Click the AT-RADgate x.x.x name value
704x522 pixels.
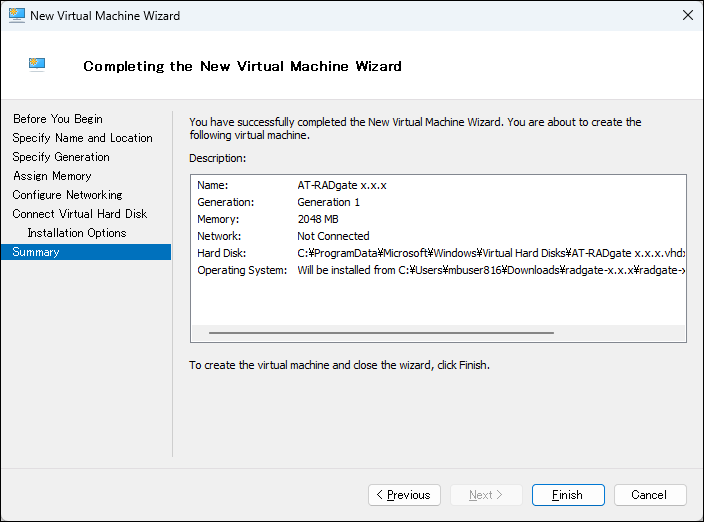[341, 185]
